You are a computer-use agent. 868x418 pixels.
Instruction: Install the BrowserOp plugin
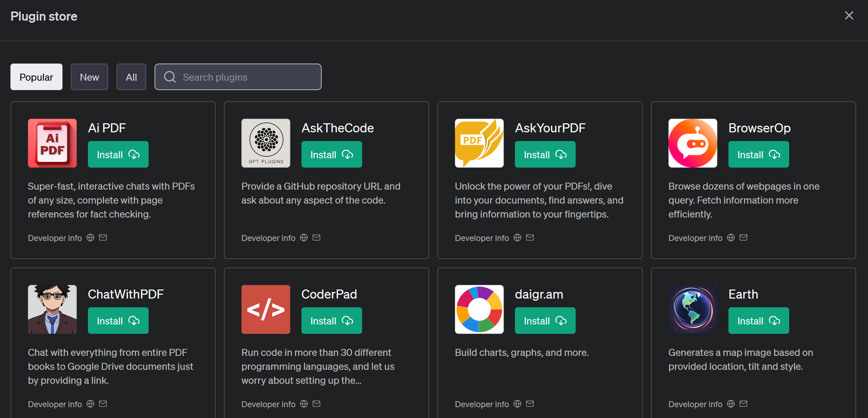[759, 154]
